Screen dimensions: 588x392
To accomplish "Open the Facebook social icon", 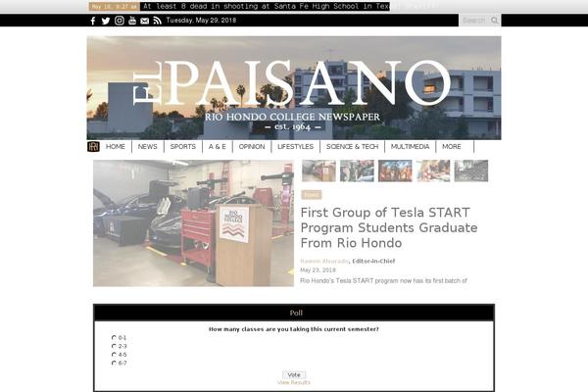I will (93, 21).
